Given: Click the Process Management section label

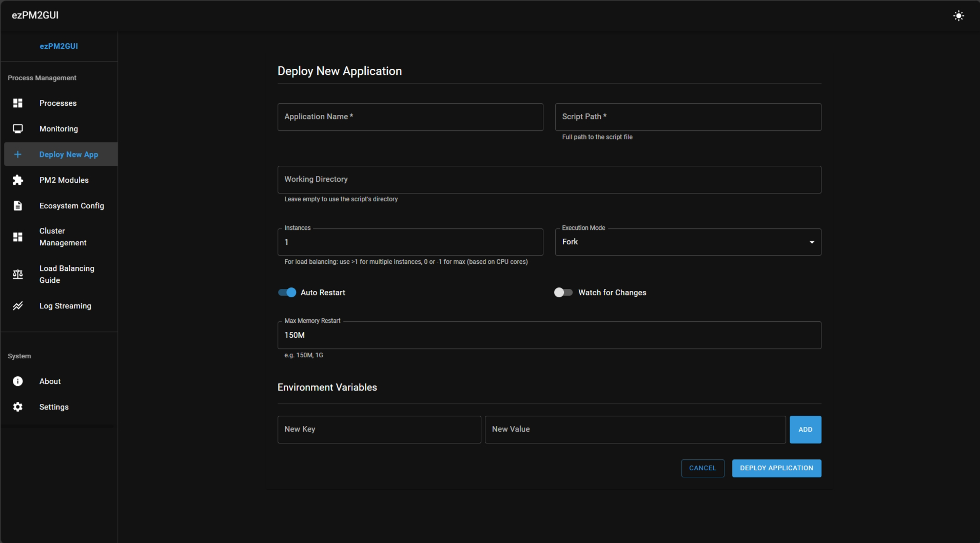Looking at the screenshot, I should [x=42, y=78].
